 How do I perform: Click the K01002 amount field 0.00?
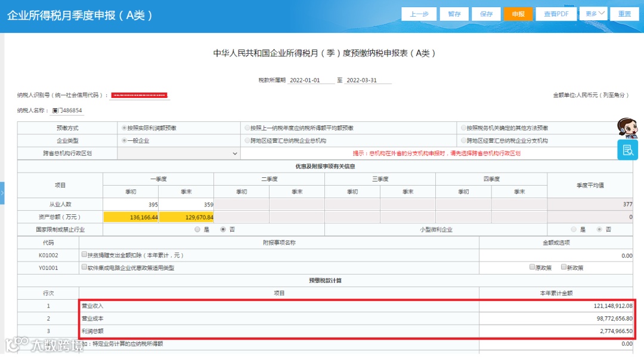pos(556,256)
